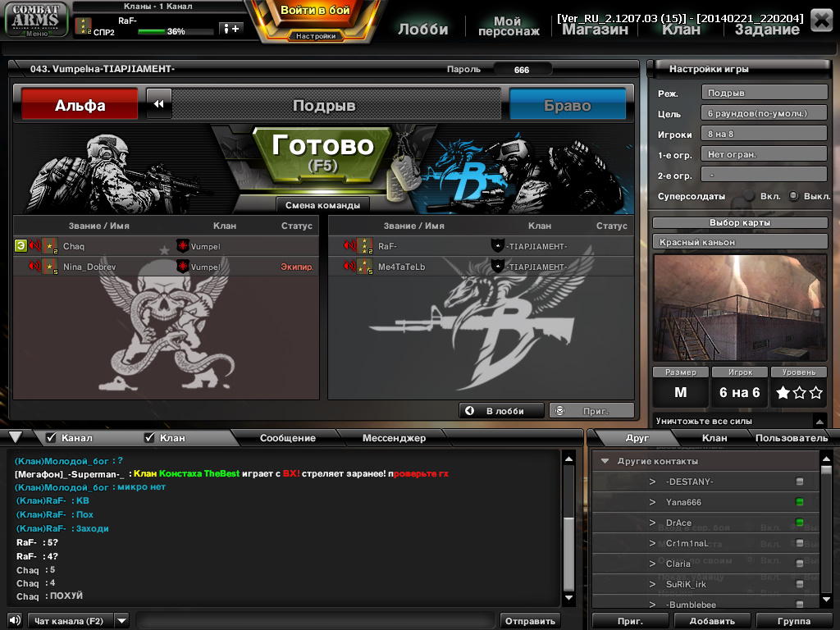Open the Лобби menu

(x=422, y=29)
